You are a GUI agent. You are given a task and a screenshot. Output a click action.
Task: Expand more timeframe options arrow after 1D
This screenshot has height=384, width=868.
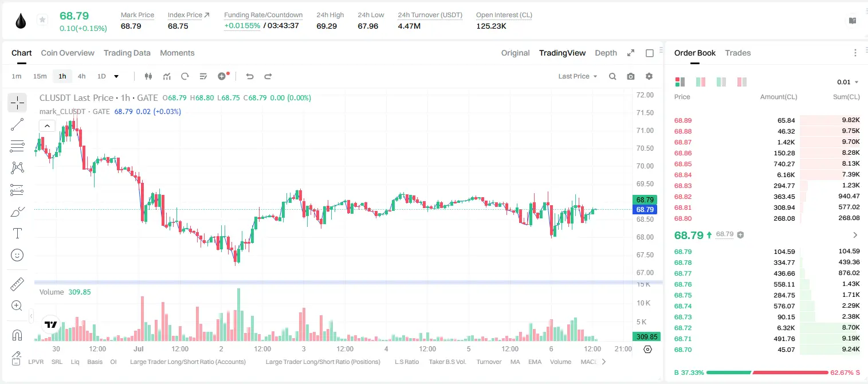(x=116, y=76)
